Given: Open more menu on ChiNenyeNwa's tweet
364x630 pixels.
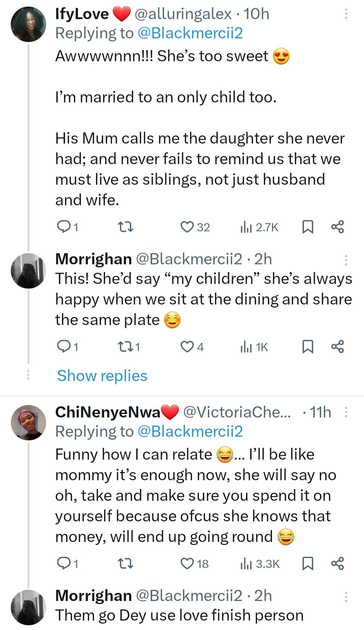Looking at the screenshot, I should click(346, 412).
